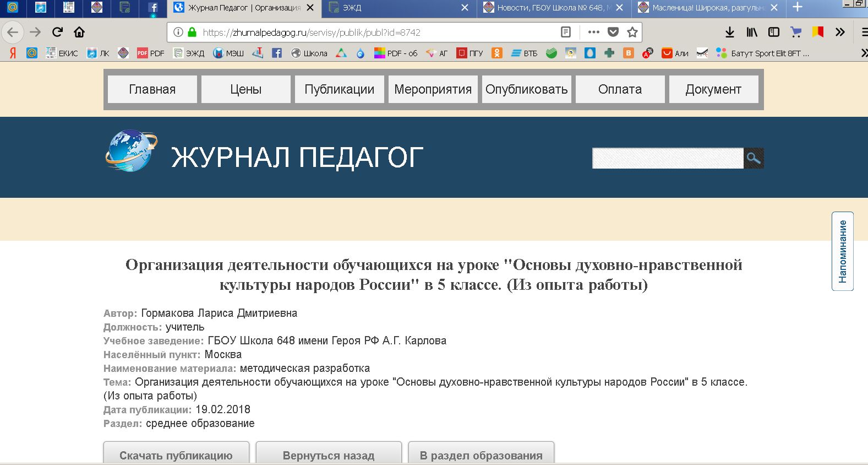Show site info for the connection

point(178,32)
